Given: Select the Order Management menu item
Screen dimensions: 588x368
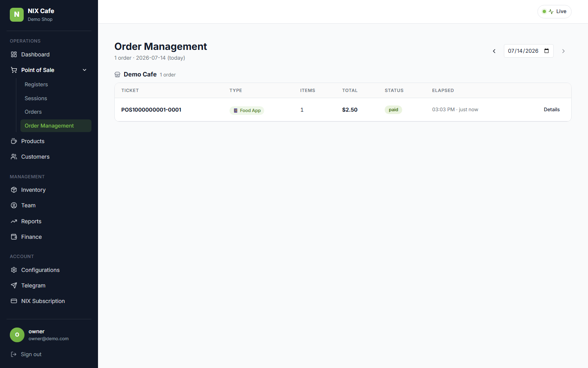Looking at the screenshot, I should [56, 126].
